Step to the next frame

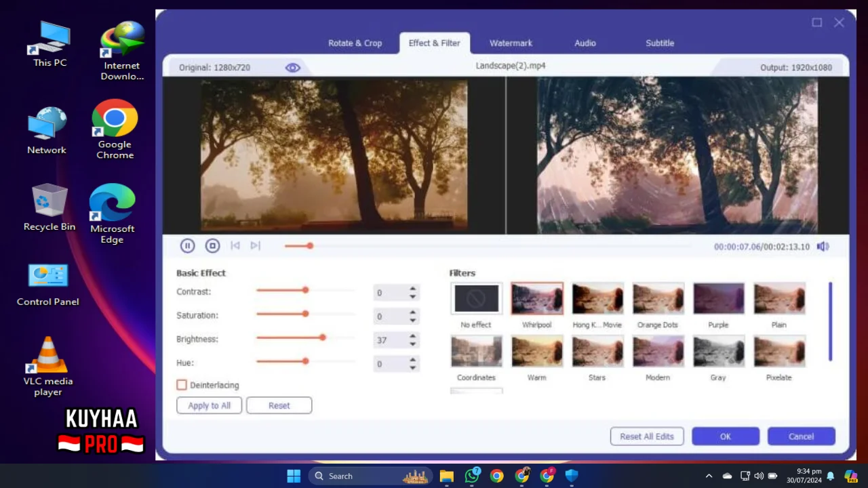pyautogui.click(x=255, y=245)
